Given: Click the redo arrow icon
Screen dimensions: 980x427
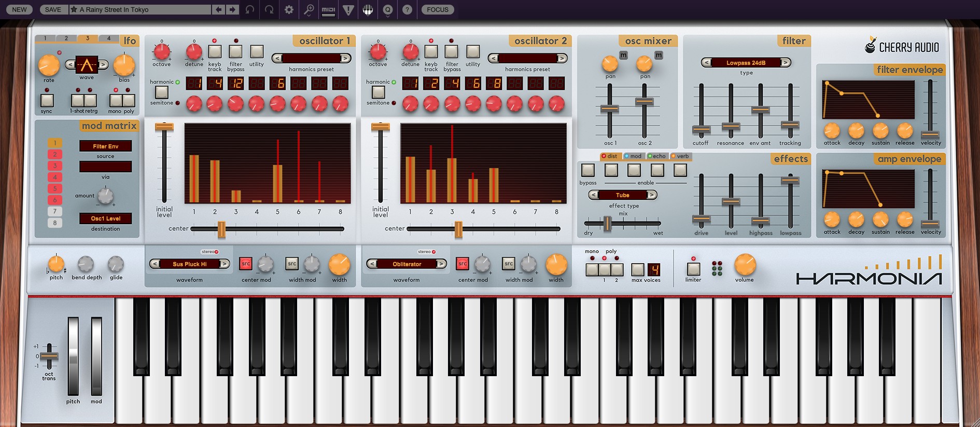Looking at the screenshot, I should (x=269, y=9).
